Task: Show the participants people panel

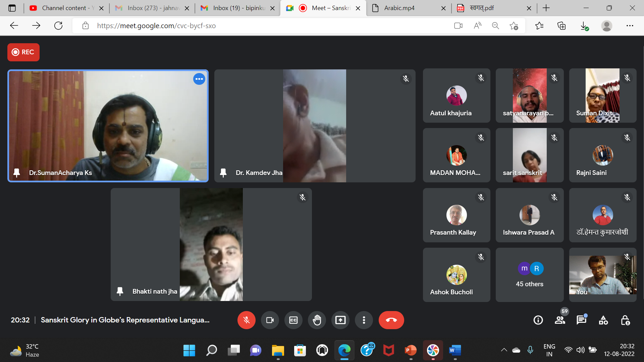Action: tap(559, 320)
